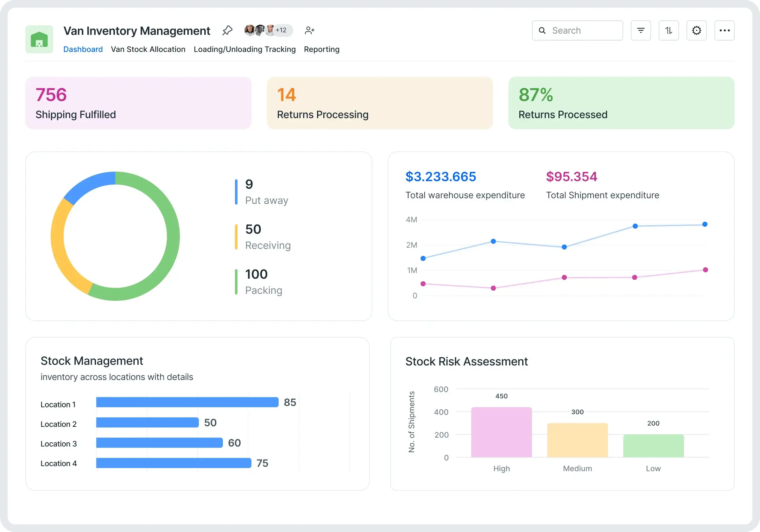Click inside the Search field

pos(583,30)
